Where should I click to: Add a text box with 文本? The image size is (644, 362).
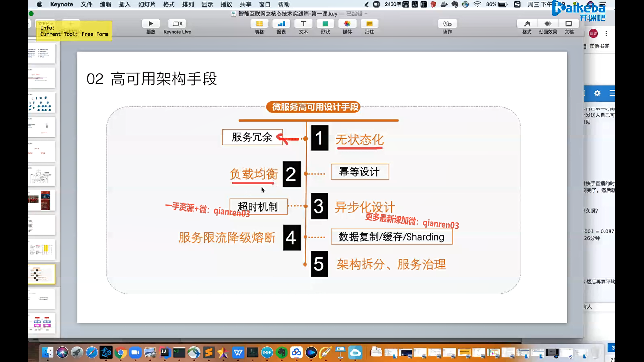point(303,24)
